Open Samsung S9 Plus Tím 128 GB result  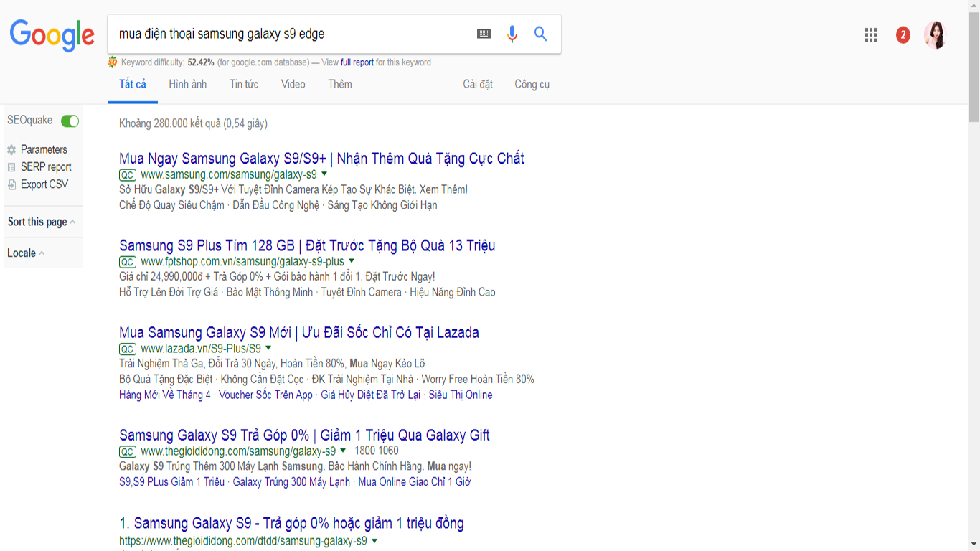click(x=307, y=245)
